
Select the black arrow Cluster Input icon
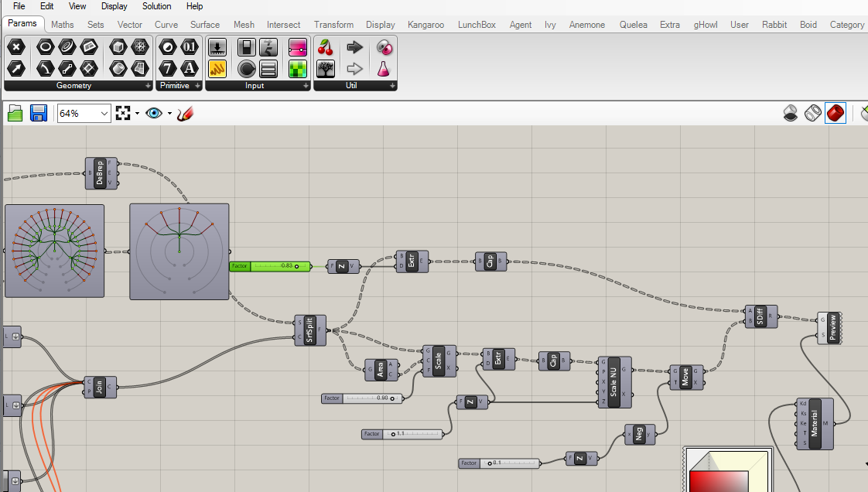354,47
